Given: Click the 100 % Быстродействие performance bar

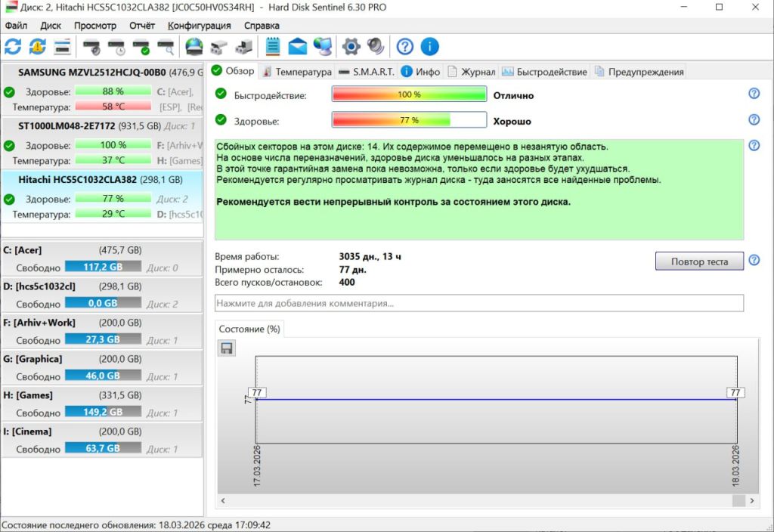Looking at the screenshot, I should (409, 94).
